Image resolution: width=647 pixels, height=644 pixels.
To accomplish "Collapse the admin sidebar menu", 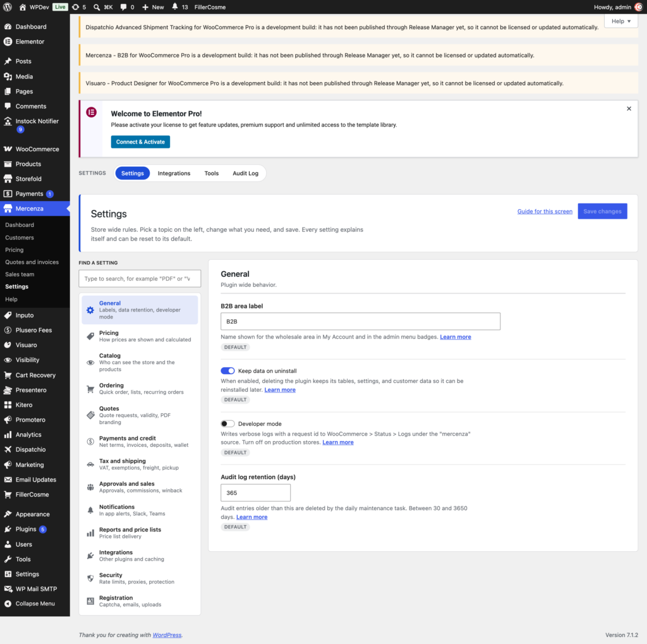I will tap(35, 604).
